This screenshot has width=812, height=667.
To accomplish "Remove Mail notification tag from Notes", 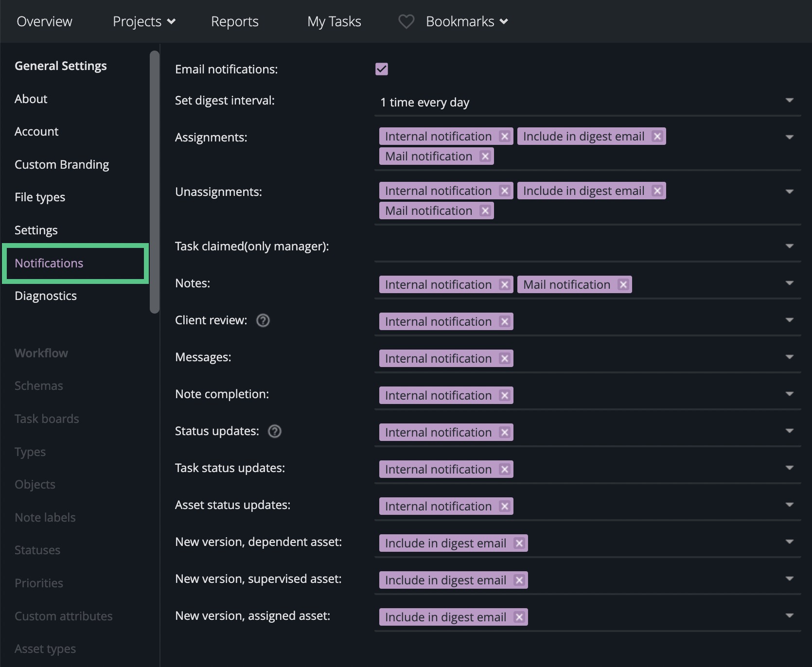I will pos(623,285).
